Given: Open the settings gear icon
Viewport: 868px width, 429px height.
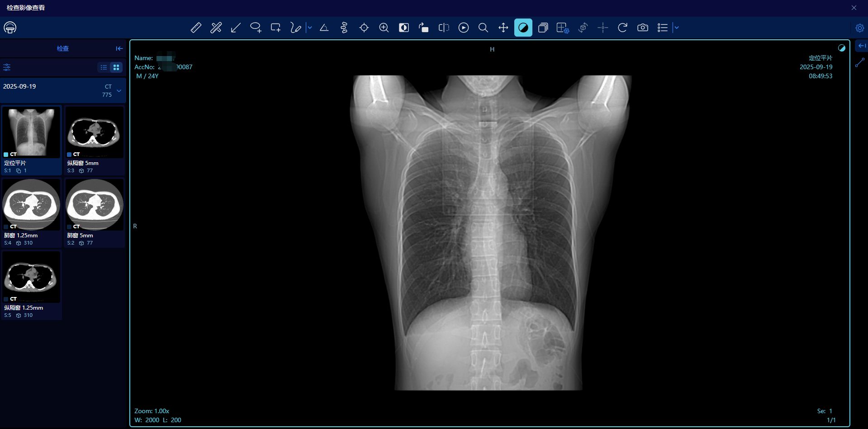Looking at the screenshot, I should pyautogui.click(x=860, y=28).
